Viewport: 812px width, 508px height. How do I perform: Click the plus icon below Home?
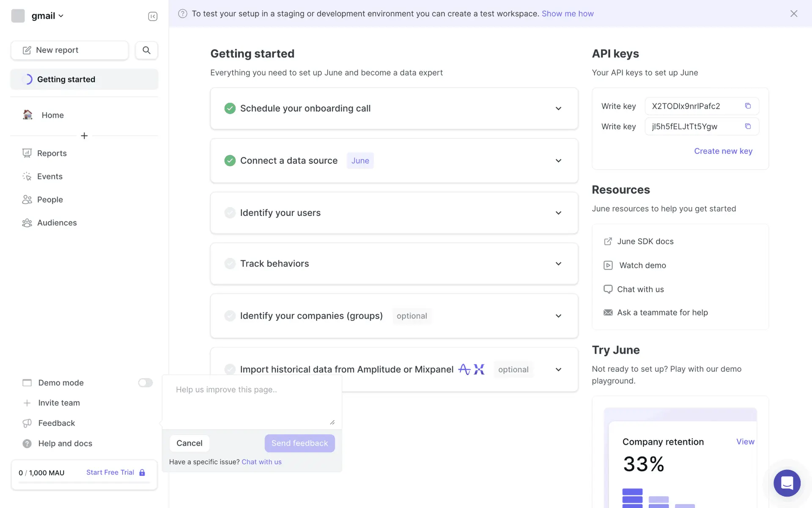(x=84, y=136)
